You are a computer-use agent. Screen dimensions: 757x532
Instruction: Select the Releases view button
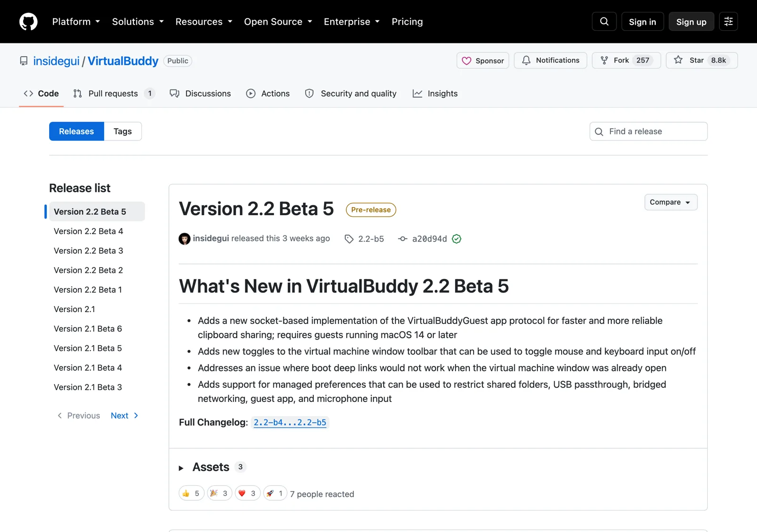click(x=77, y=131)
